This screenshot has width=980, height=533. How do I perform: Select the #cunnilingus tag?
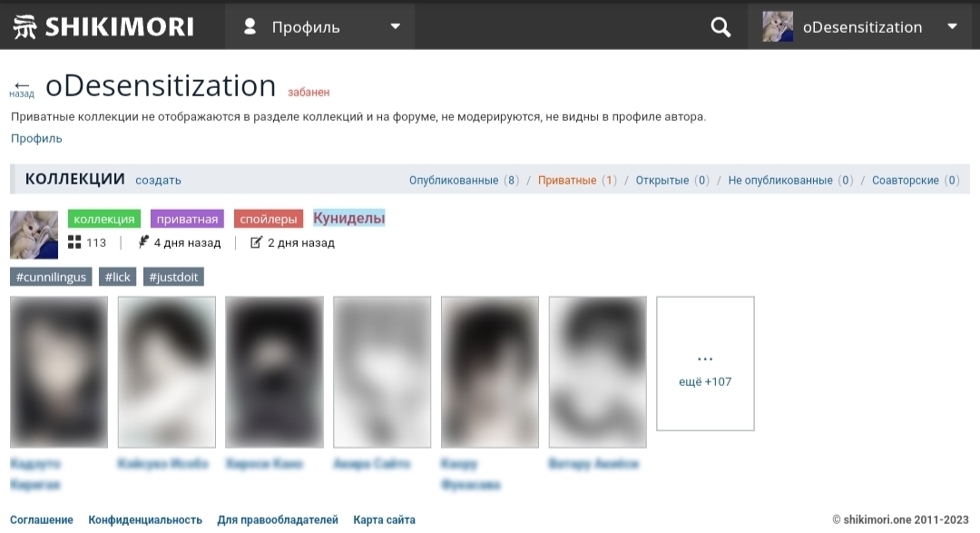(x=51, y=277)
